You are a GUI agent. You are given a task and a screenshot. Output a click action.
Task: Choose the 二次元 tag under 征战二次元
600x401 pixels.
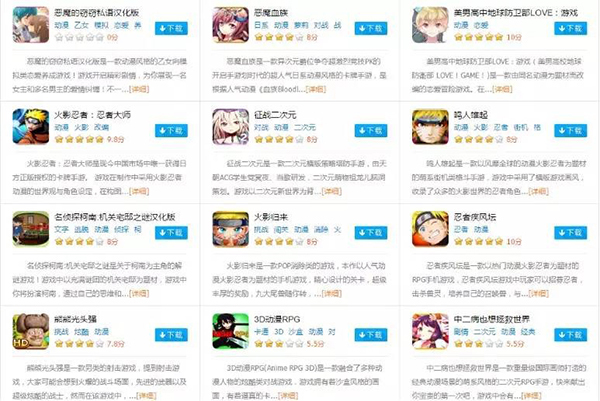click(305, 127)
